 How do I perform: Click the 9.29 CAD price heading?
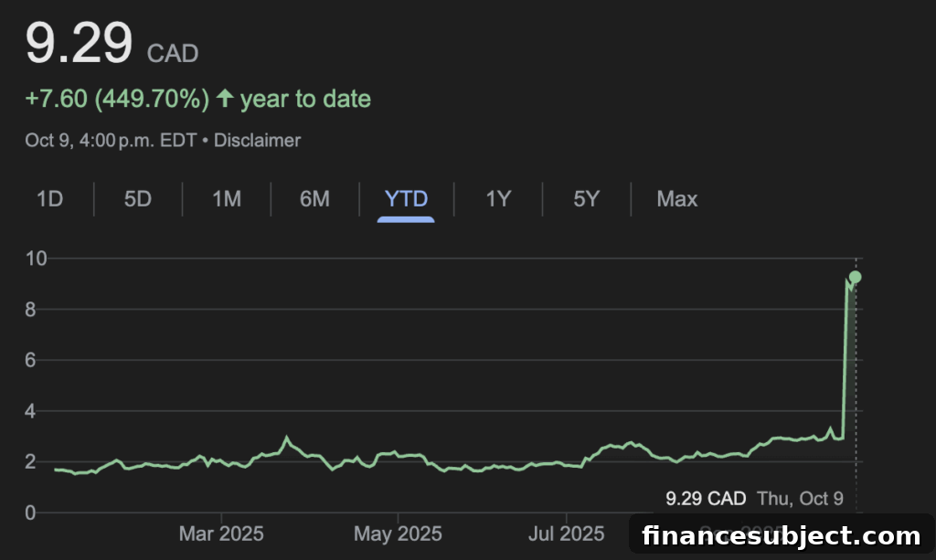[x=112, y=43]
